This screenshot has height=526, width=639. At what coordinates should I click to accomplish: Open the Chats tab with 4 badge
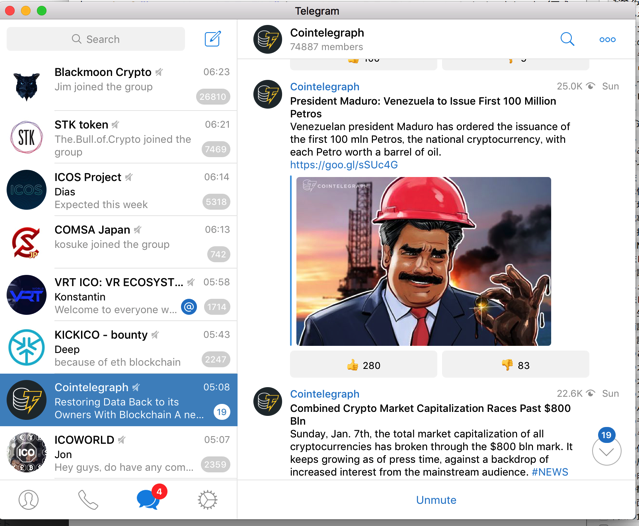coord(151,497)
